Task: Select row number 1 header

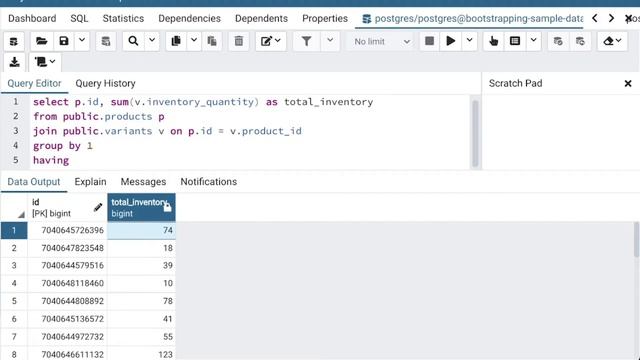Action: pyautogui.click(x=14, y=230)
